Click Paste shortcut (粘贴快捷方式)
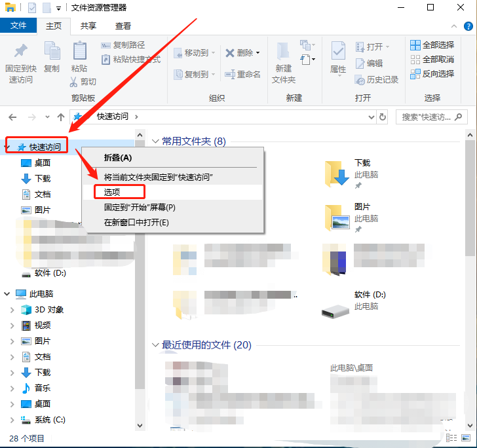477x448 pixels. click(x=131, y=59)
